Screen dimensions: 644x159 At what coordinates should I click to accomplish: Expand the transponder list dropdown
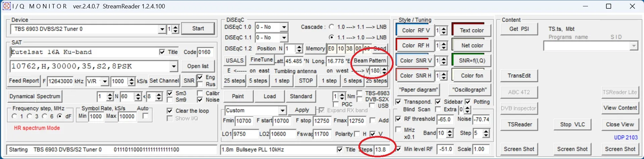(174, 66)
